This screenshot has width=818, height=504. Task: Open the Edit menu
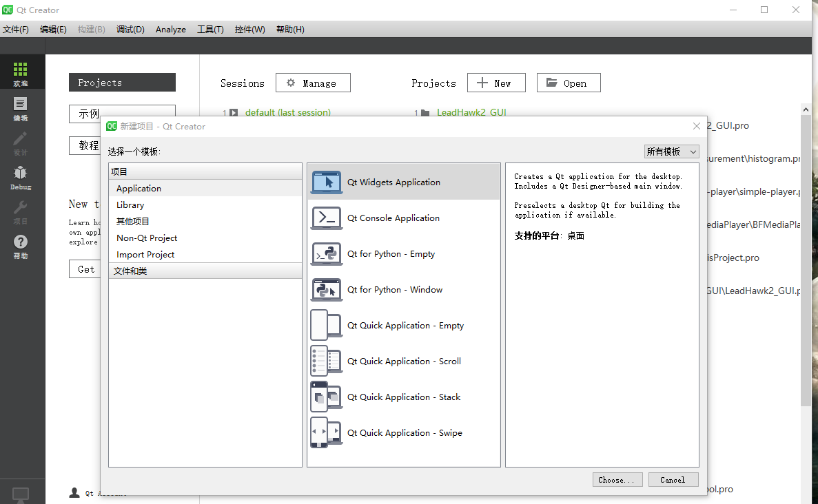coord(53,29)
